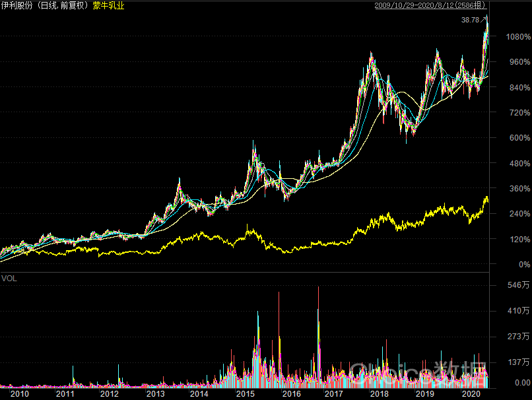This screenshot has height=400, width=532.
Task: Click the yellow 蒙牛乳业 comparison label
Action: click(x=108, y=6)
